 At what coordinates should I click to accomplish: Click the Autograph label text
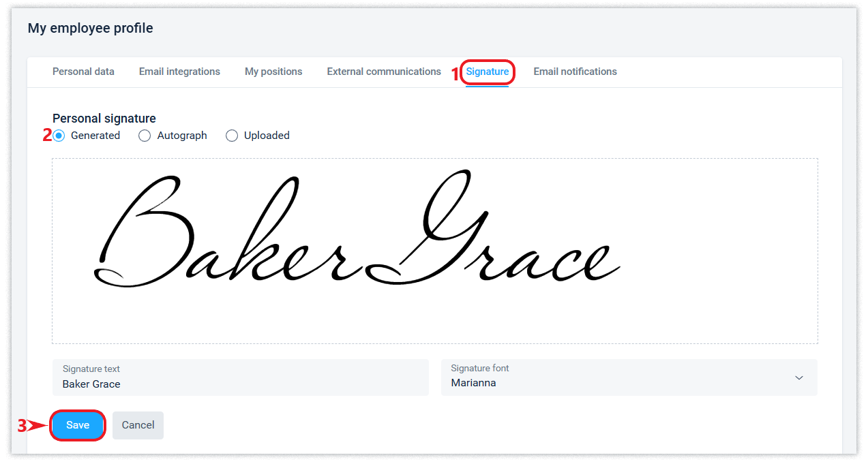[182, 136]
